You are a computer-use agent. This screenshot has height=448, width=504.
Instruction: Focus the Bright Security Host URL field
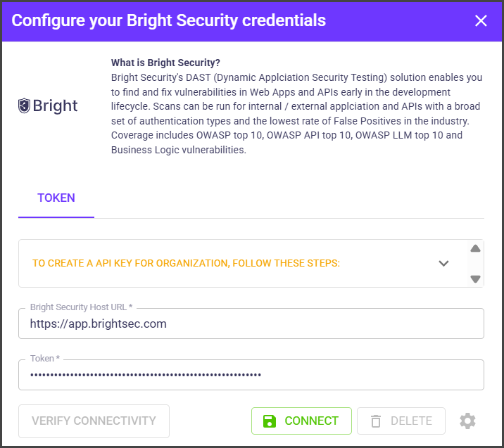[x=251, y=324]
